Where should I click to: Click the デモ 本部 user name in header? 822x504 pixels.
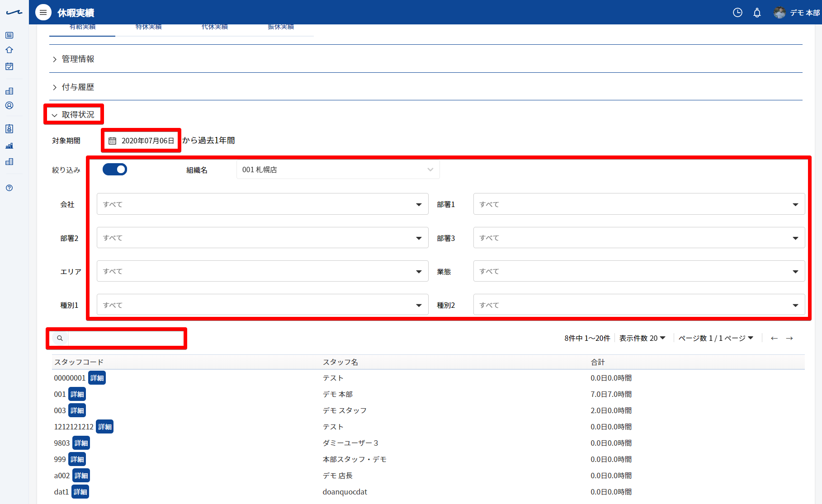coord(805,13)
